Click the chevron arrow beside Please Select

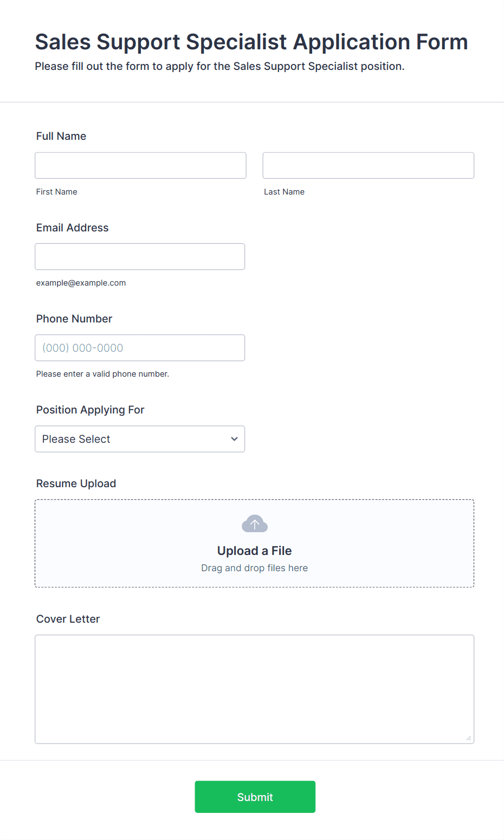pyautogui.click(x=234, y=439)
